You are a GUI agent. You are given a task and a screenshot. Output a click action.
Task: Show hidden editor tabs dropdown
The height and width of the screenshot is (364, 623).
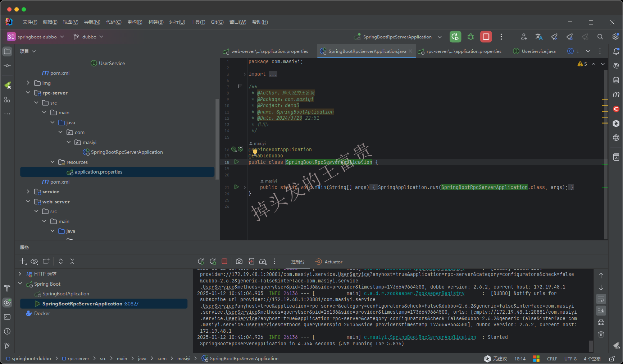coord(588,51)
